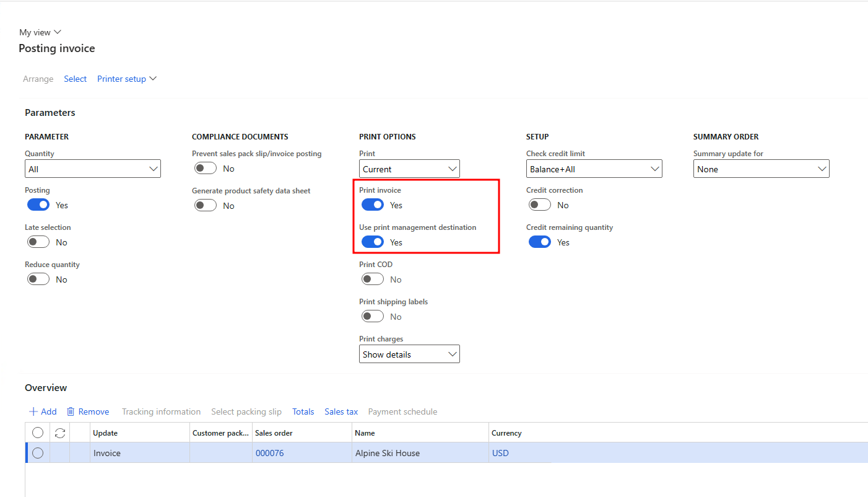Open the Print charges dropdown
The image size is (868, 497).
click(x=409, y=354)
